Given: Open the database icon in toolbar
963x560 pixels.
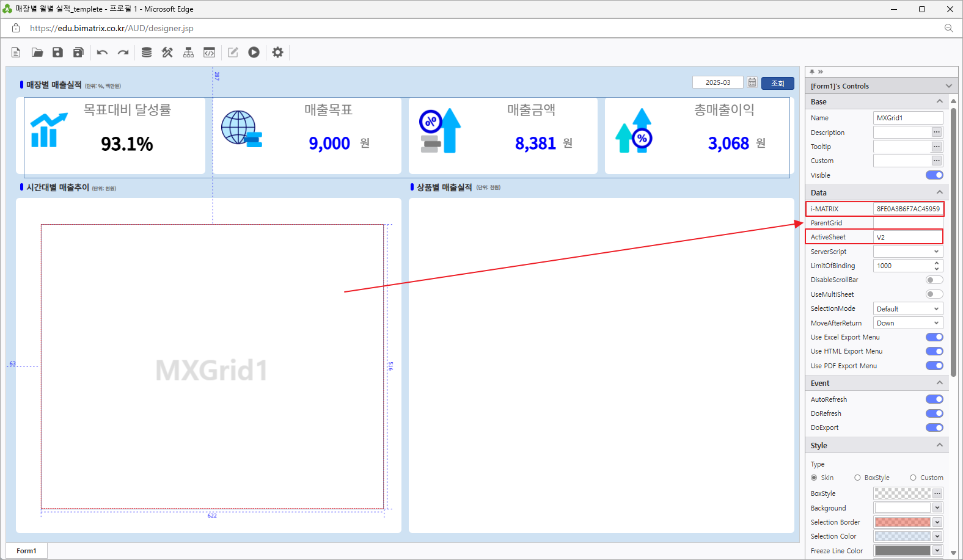Looking at the screenshot, I should (x=147, y=53).
